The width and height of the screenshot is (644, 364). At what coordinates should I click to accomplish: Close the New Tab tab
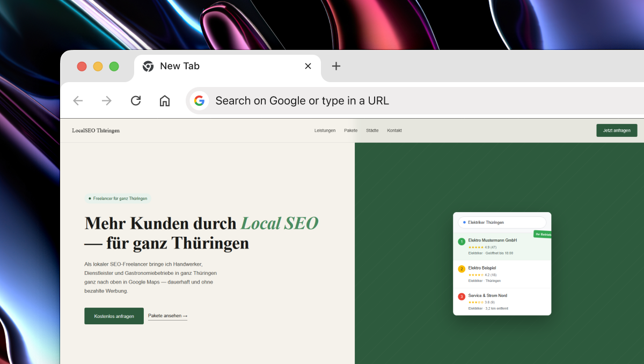coord(308,66)
